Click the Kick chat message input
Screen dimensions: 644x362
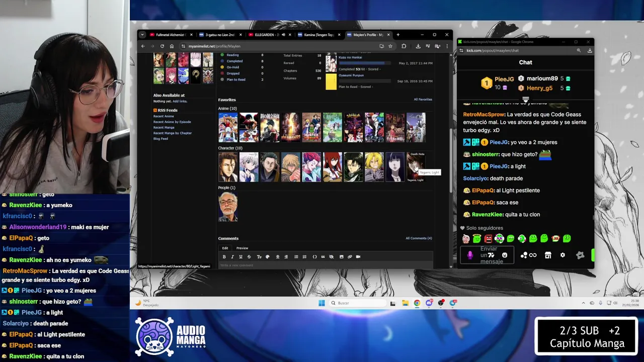click(x=487, y=255)
